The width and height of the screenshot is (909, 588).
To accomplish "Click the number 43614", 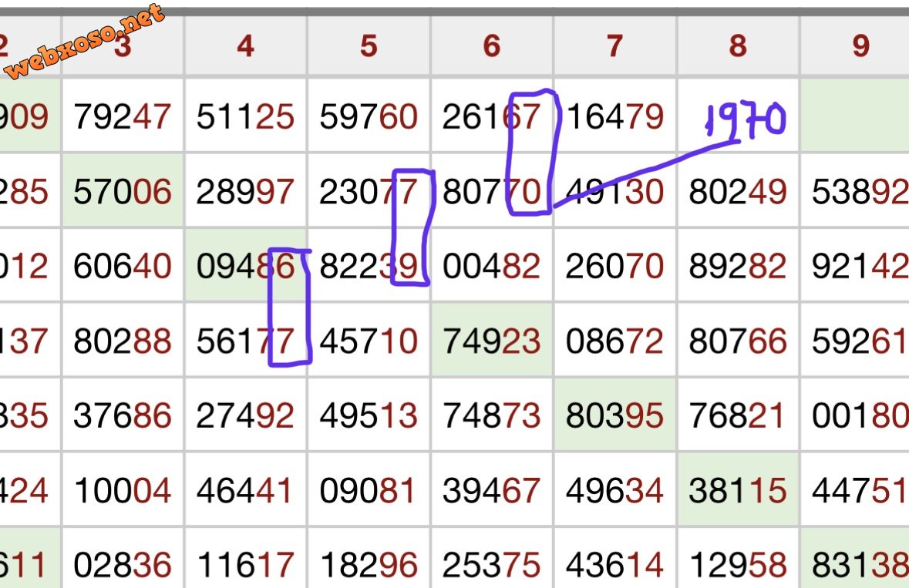I will [x=615, y=566].
